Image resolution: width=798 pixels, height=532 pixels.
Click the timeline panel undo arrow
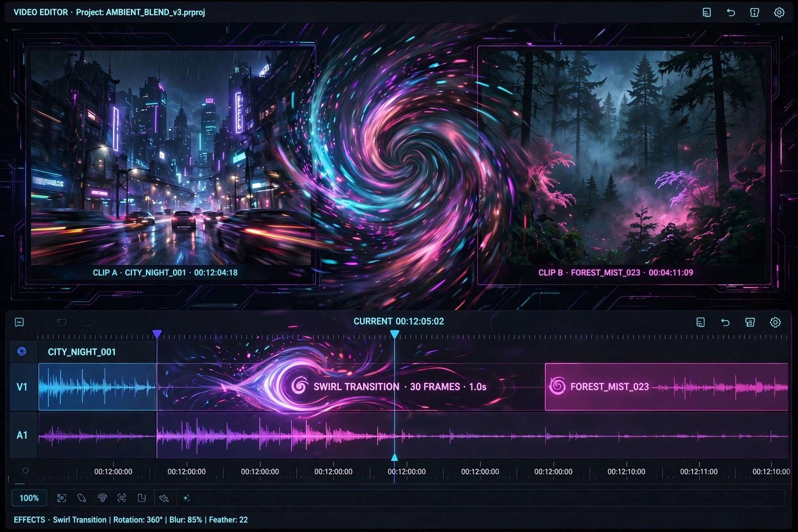(725, 322)
